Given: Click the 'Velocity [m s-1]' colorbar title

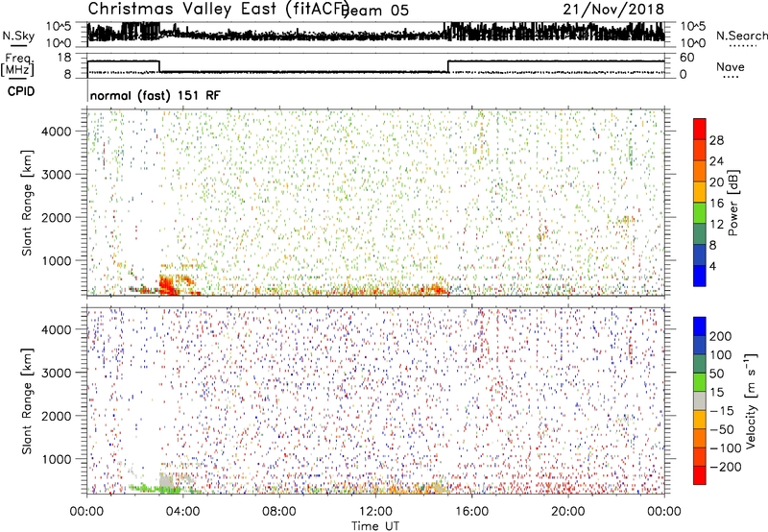Looking at the screenshot, I should (x=751, y=400).
